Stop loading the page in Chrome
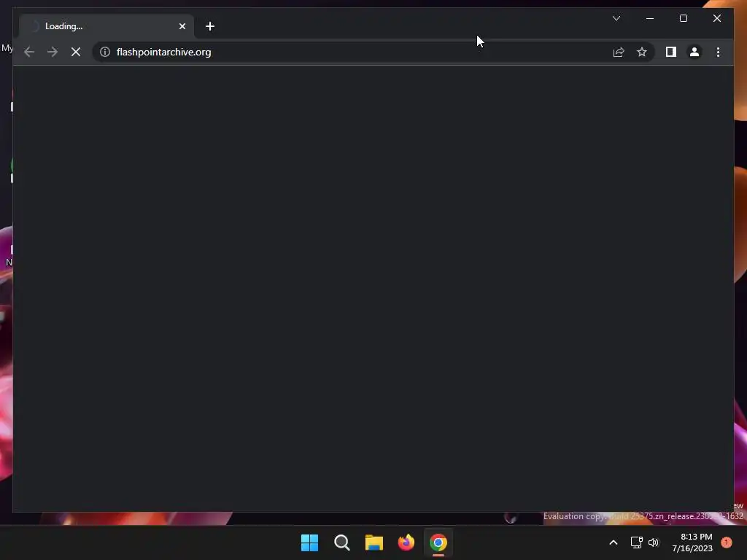 [x=76, y=52]
